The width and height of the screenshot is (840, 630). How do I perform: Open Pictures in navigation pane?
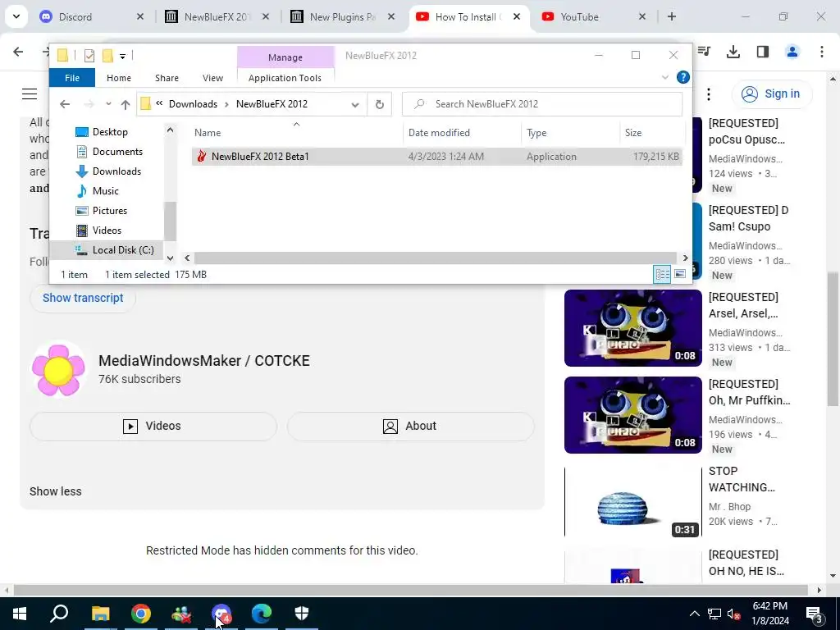110,211
